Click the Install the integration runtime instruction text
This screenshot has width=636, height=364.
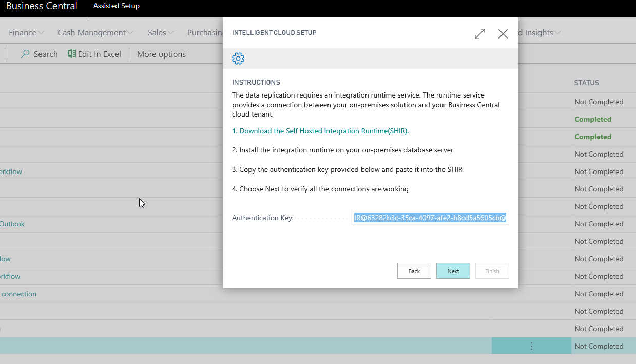[x=342, y=150]
